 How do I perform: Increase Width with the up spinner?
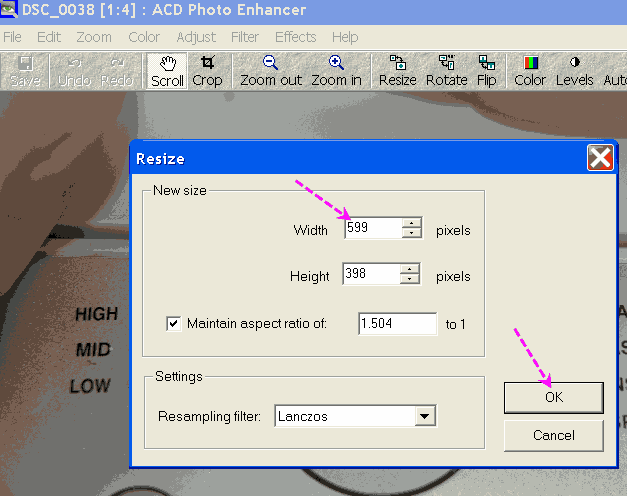[411, 223]
